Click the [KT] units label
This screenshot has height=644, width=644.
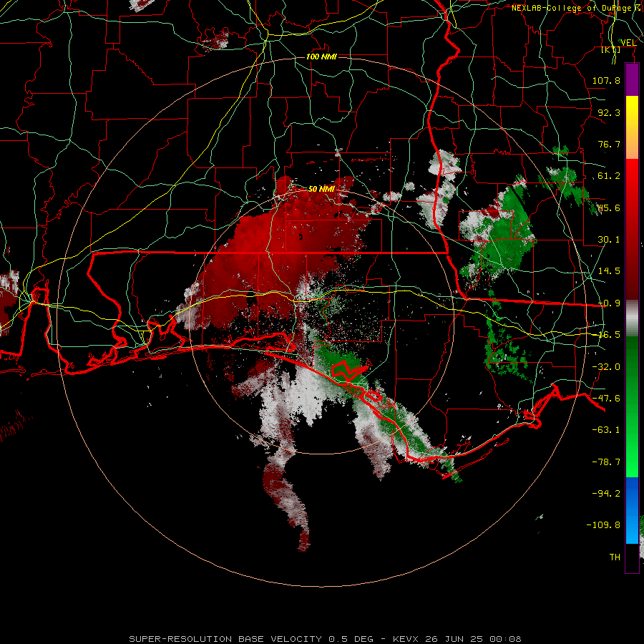pos(611,49)
